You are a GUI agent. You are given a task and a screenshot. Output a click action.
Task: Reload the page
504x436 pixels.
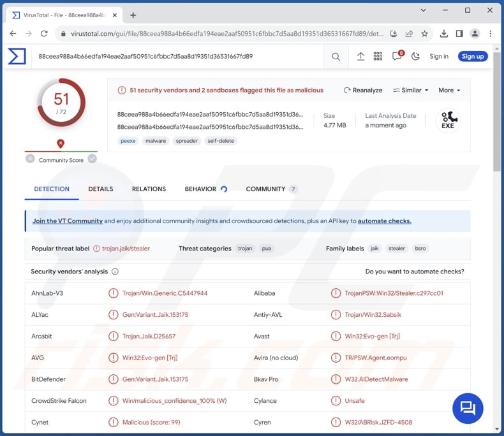click(44, 33)
